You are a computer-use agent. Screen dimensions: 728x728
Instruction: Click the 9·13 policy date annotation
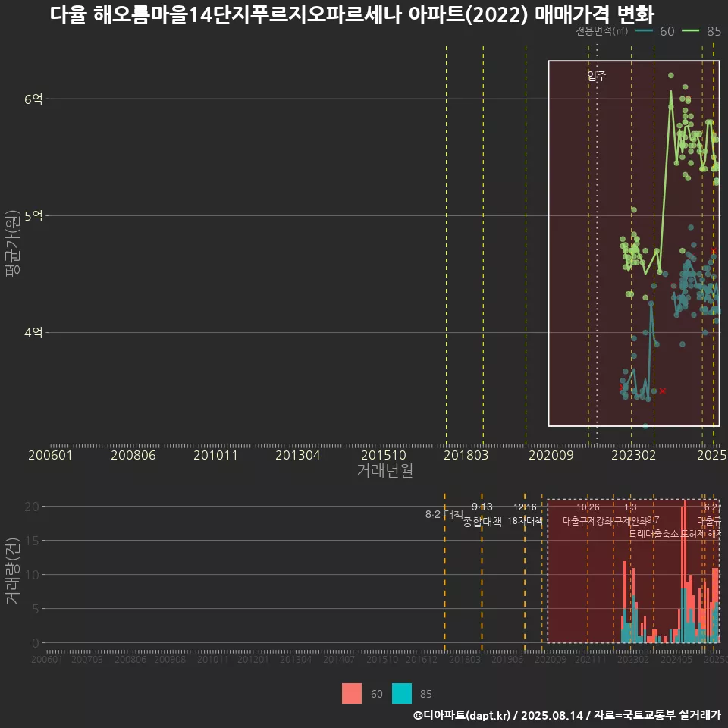(x=482, y=507)
